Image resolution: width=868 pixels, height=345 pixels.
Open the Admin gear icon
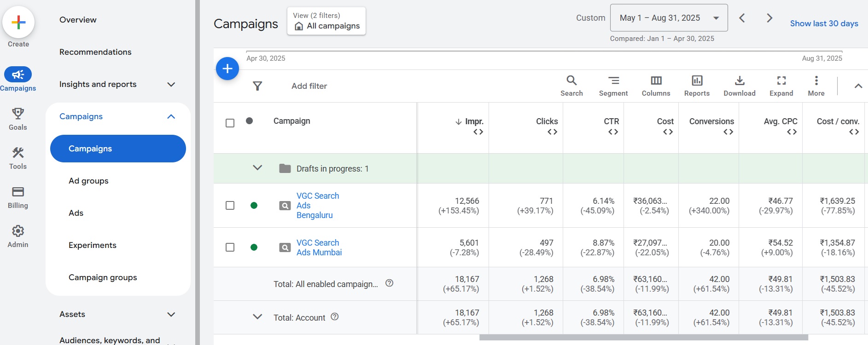[18, 231]
